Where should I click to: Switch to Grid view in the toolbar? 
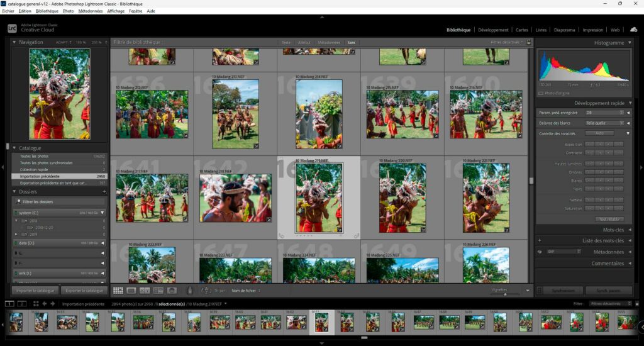point(118,291)
